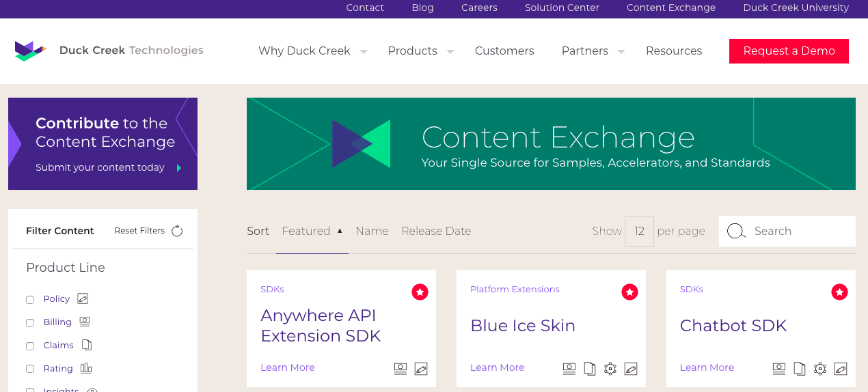Click the Policy pen icon in filter list
The height and width of the screenshot is (392, 868).
pyautogui.click(x=83, y=298)
